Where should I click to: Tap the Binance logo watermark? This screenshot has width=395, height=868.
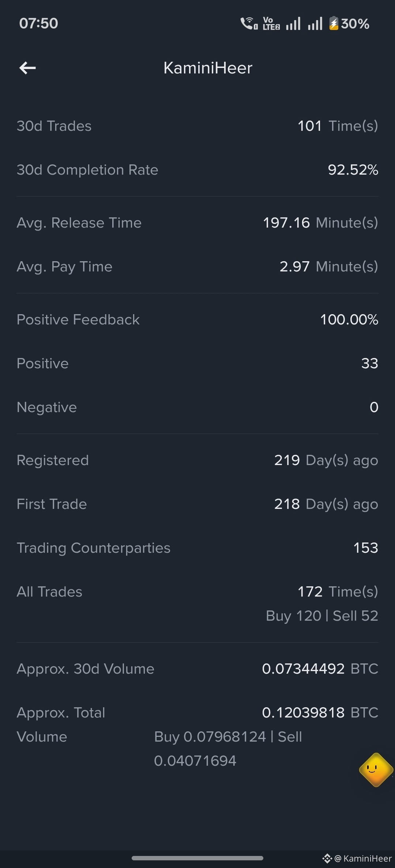pyautogui.click(x=327, y=859)
